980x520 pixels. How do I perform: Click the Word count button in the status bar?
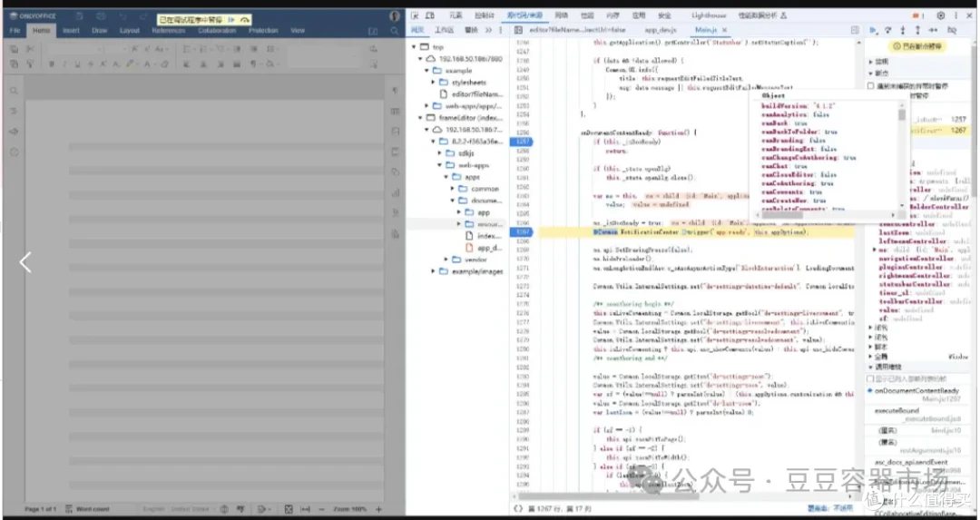[87, 509]
